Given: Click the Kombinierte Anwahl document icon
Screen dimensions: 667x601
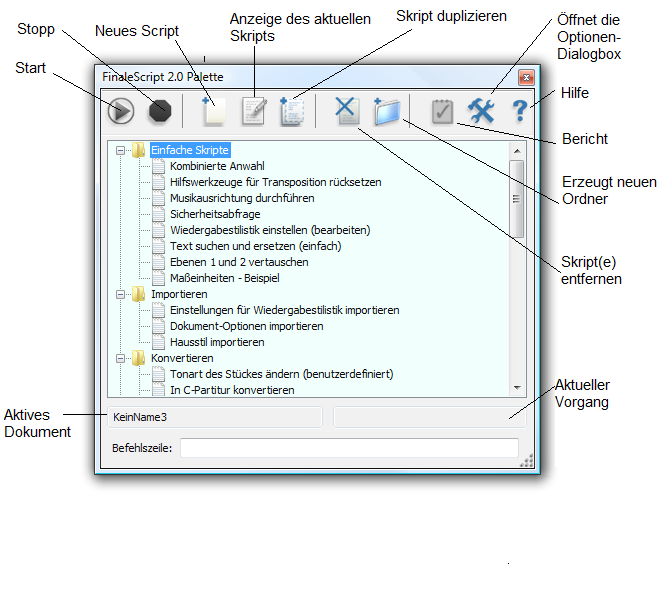Looking at the screenshot, I should (x=159, y=166).
